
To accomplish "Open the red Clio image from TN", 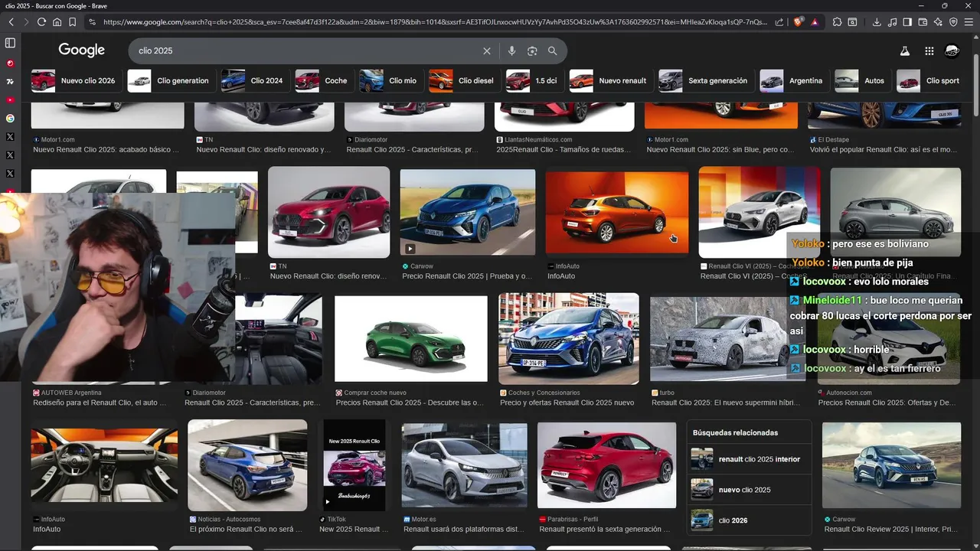I will click(328, 212).
